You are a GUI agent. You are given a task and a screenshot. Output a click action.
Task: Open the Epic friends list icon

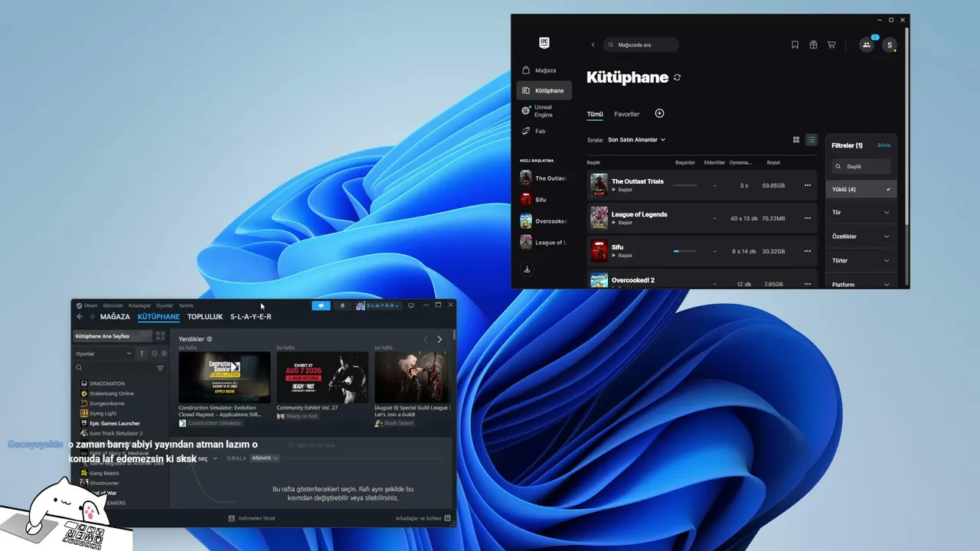(867, 45)
